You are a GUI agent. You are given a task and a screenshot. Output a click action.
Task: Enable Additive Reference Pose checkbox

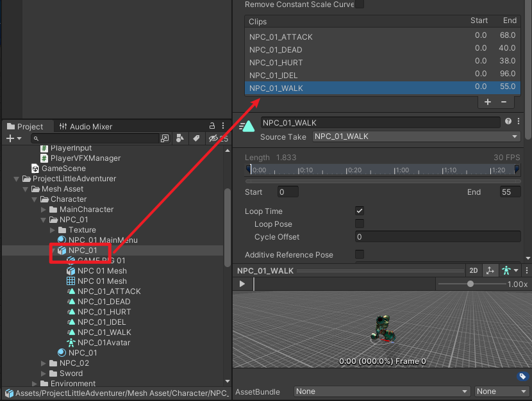coord(360,254)
